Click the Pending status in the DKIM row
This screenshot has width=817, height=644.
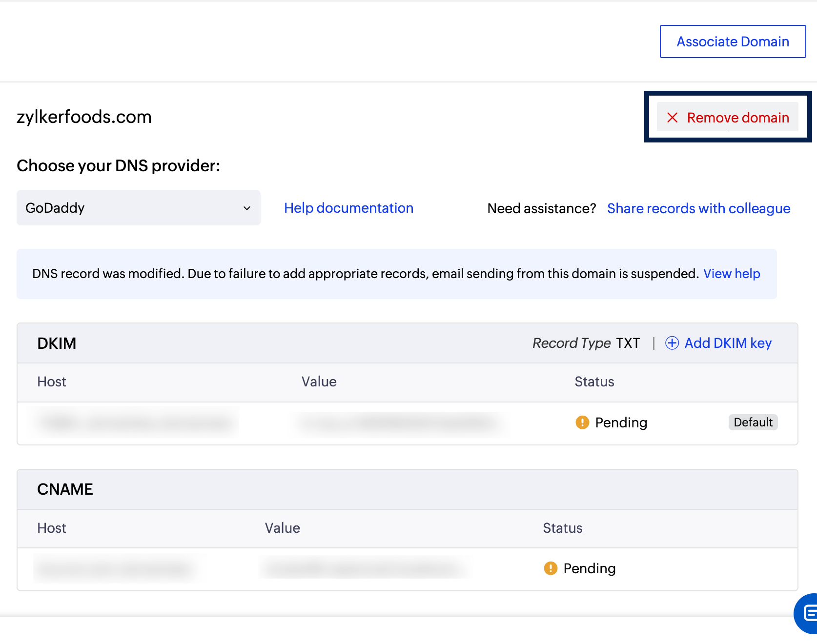[x=621, y=423]
